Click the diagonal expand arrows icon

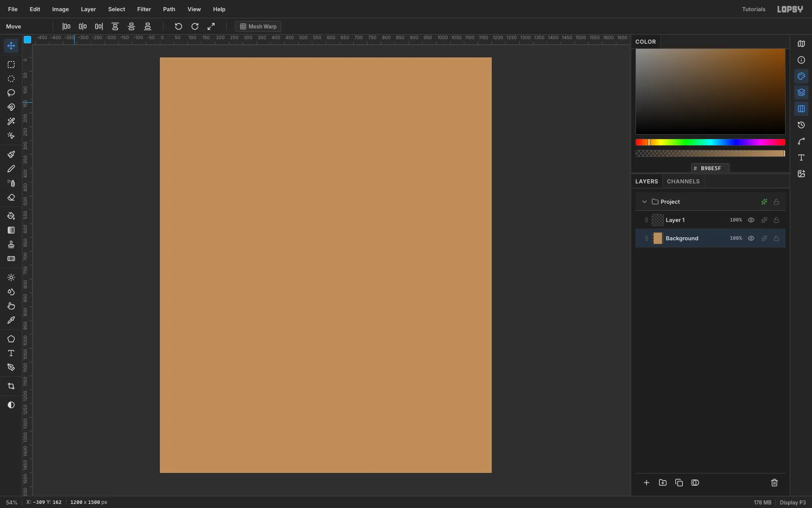(211, 26)
